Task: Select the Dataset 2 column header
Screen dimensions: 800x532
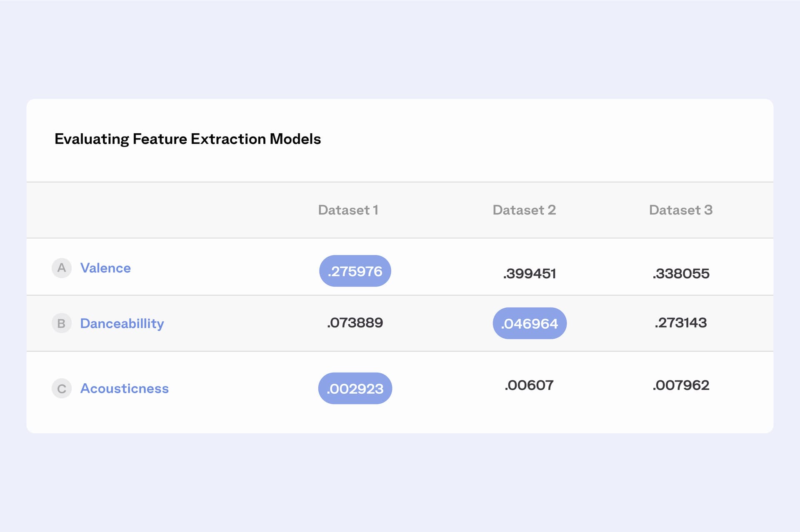Action: point(524,210)
